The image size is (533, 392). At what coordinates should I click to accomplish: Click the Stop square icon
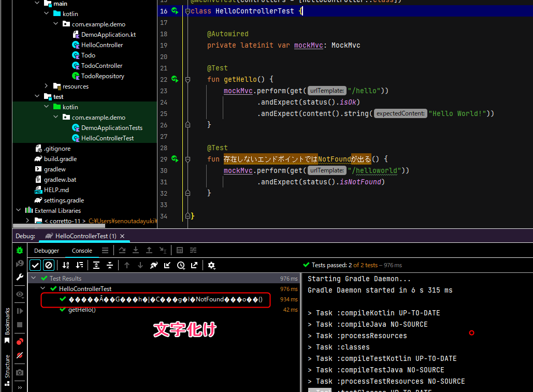point(20,325)
